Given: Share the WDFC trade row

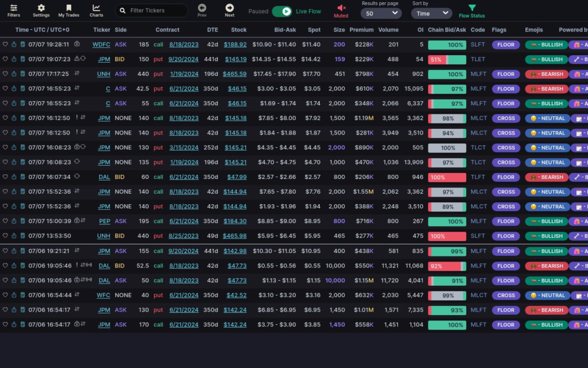Looking at the screenshot, I should pos(14,44).
